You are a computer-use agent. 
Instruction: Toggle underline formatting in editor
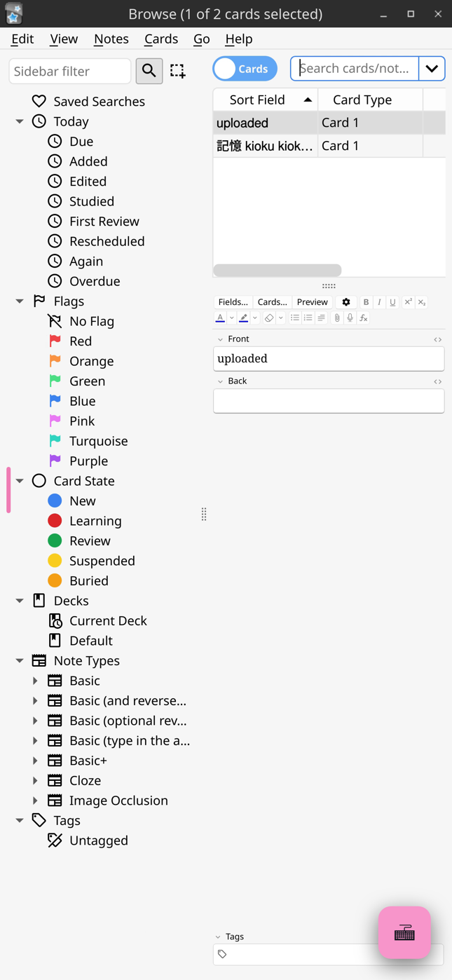pyautogui.click(x=392, y=302)
